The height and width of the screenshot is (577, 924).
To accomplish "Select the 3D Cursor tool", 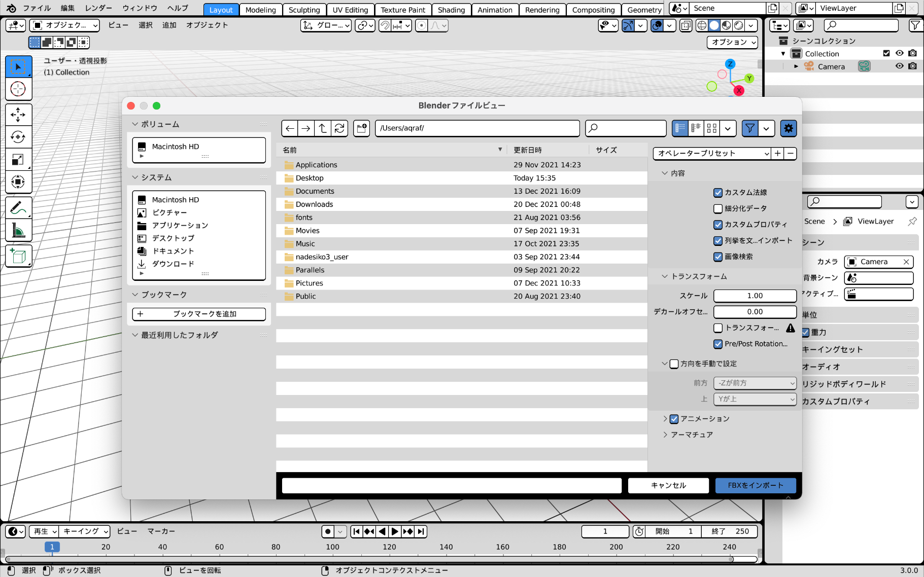I will pos(18,89).
